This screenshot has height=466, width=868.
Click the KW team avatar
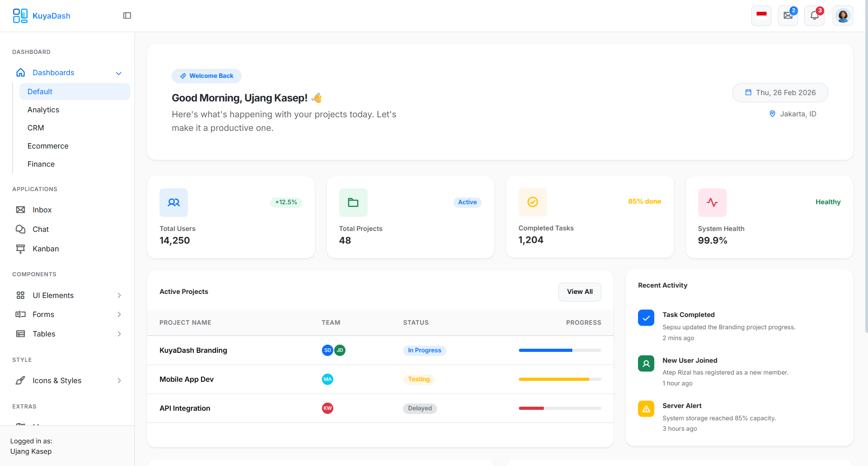coord(327,408)
